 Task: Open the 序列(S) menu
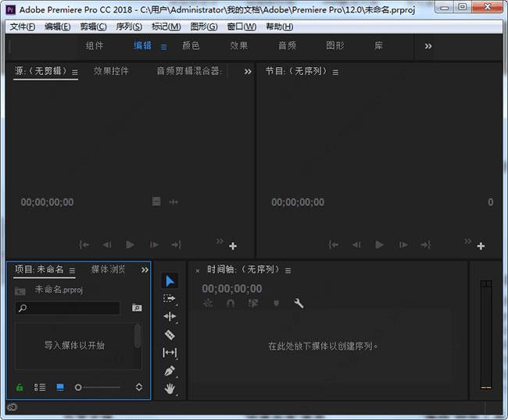[129, 26]
